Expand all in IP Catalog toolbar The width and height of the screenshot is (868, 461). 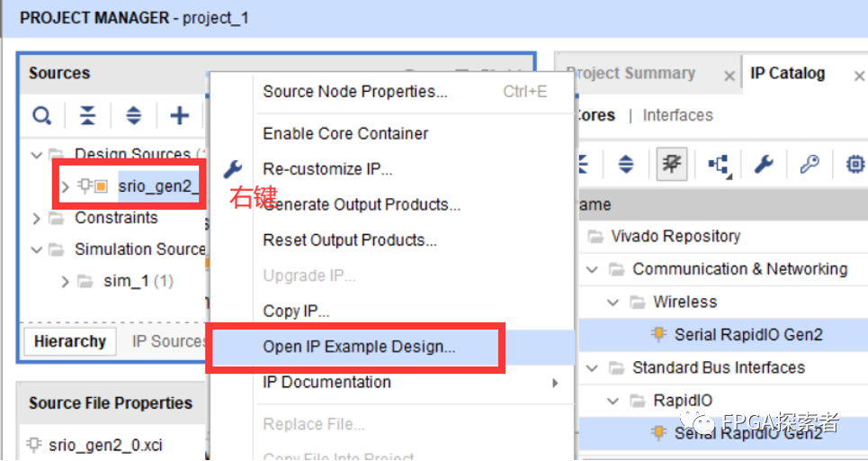point(625,164)
